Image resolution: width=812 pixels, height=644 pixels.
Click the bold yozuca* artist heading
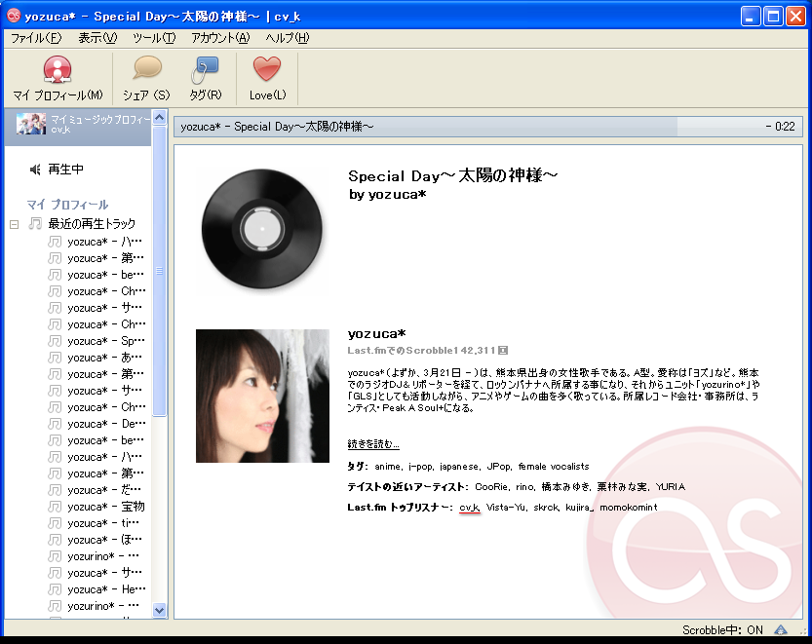(x=376, y=334)
